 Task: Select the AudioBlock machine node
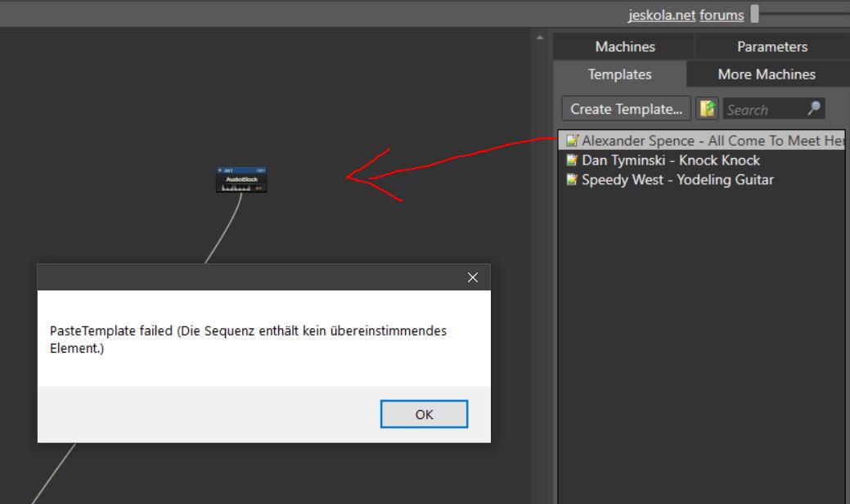241,179
